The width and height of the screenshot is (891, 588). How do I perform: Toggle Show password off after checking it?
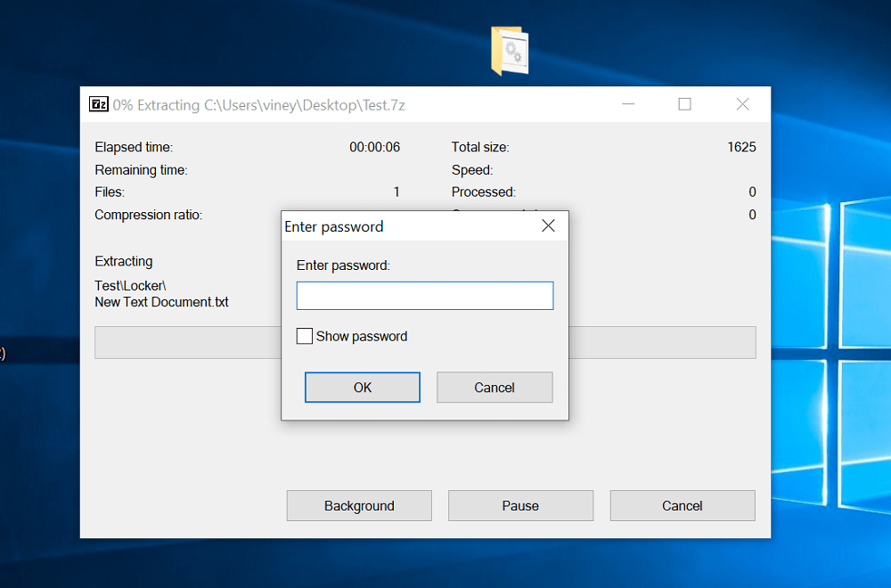click(304, 336)
